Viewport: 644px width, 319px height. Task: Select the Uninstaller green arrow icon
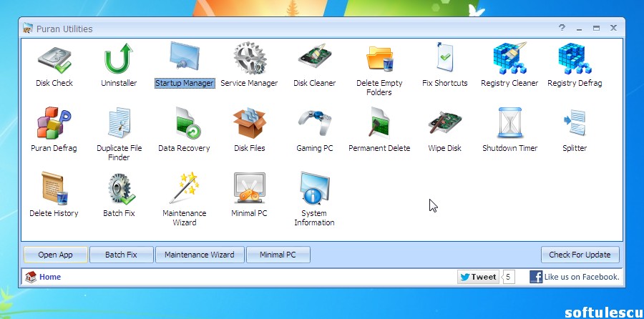[x=119, y=59]
